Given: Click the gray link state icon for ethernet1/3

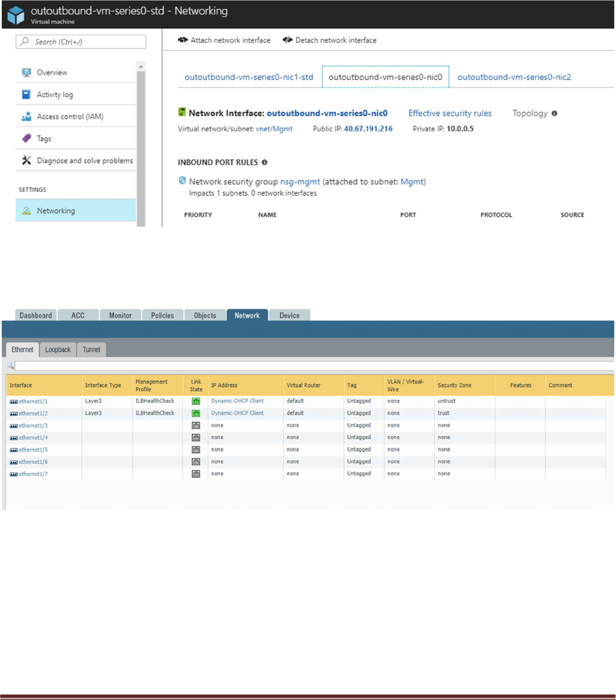Looking at the screenshot, I should [x=196, y=426].
